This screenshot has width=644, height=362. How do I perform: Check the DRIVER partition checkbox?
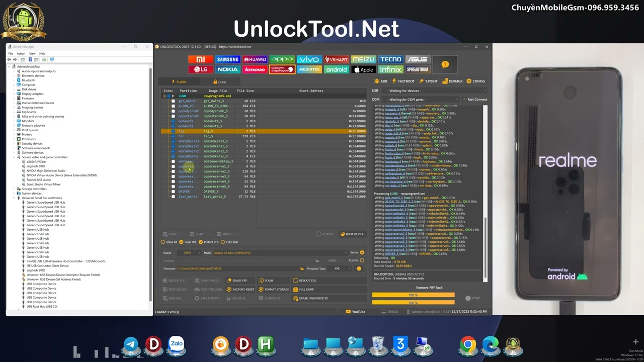pyautogui.click(x=174, y=192)
